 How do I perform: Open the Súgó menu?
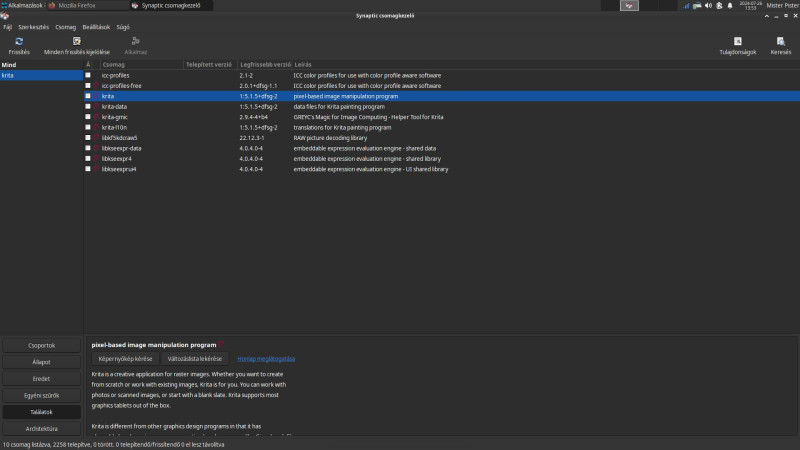click(123, 27)
